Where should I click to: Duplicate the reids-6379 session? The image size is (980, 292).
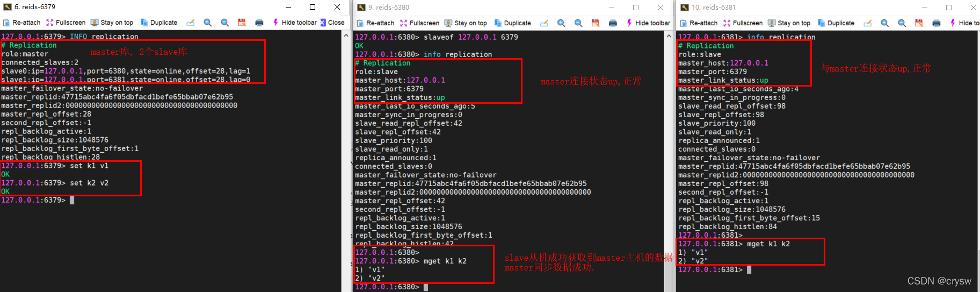(159, 23)
